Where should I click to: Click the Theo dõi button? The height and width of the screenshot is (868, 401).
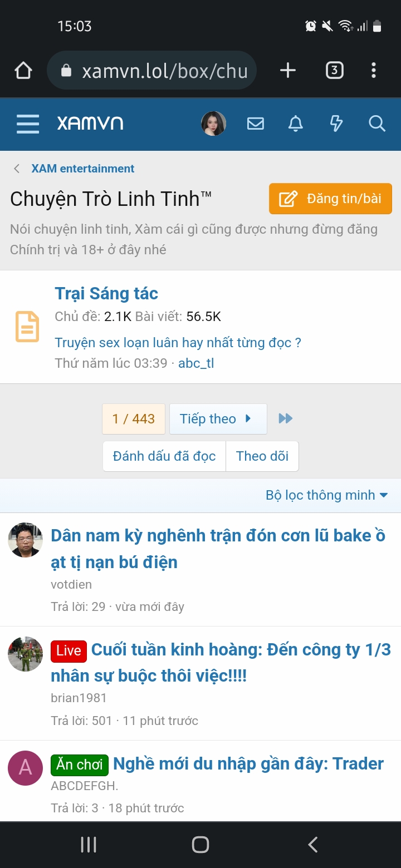pyautogui.click(x=262, y=456)
